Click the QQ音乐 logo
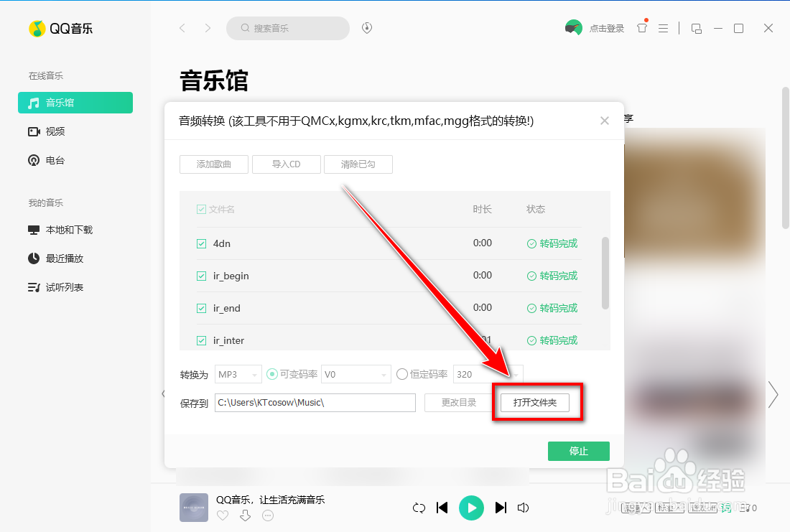 pyautogui.click(x=61, y=29)
